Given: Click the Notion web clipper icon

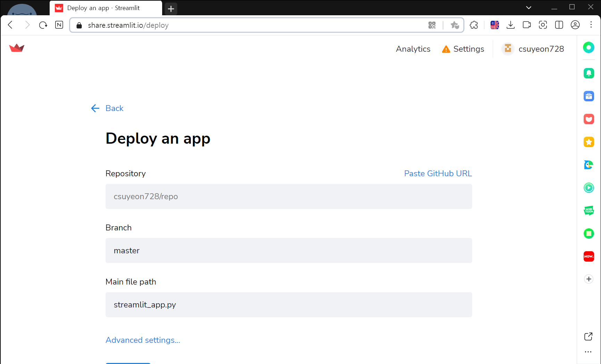Looking at the screenshot, I should tap(59, 25).
